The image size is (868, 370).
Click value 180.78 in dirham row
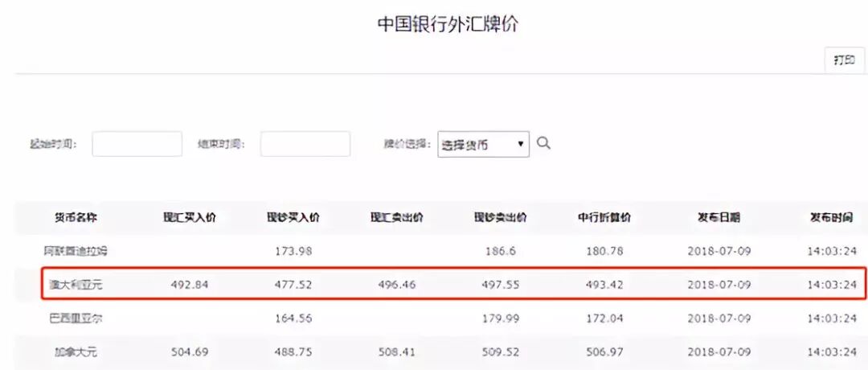(604, 252)
